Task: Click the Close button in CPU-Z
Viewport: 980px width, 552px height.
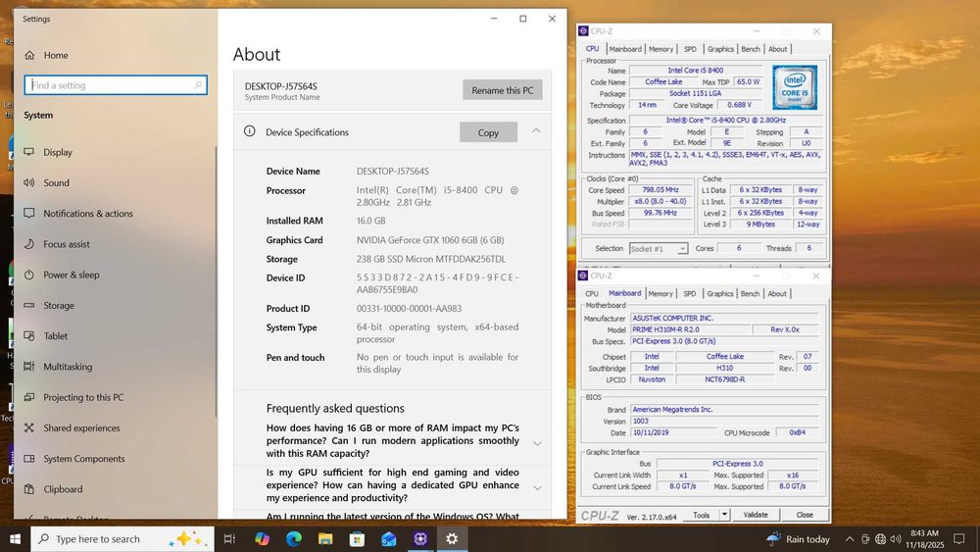Action: [805, 515]
